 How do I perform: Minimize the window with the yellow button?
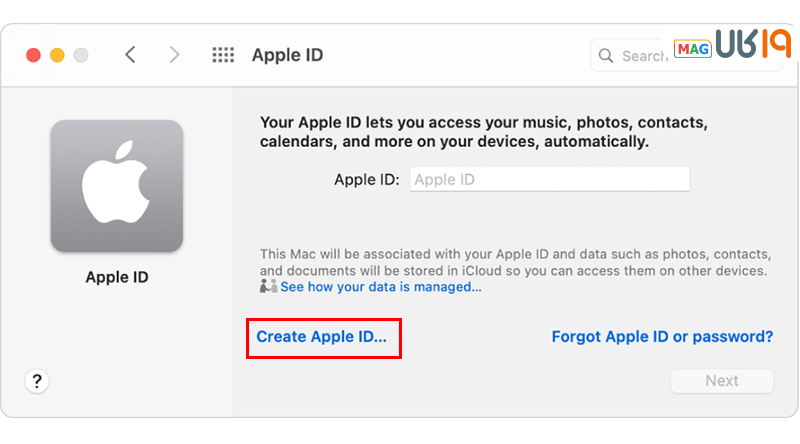(x=57, y=55)
